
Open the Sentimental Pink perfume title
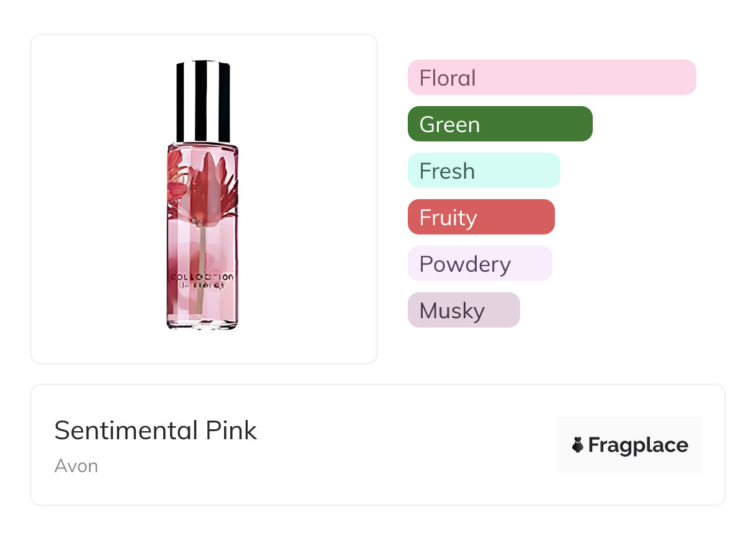pos(155,431)
